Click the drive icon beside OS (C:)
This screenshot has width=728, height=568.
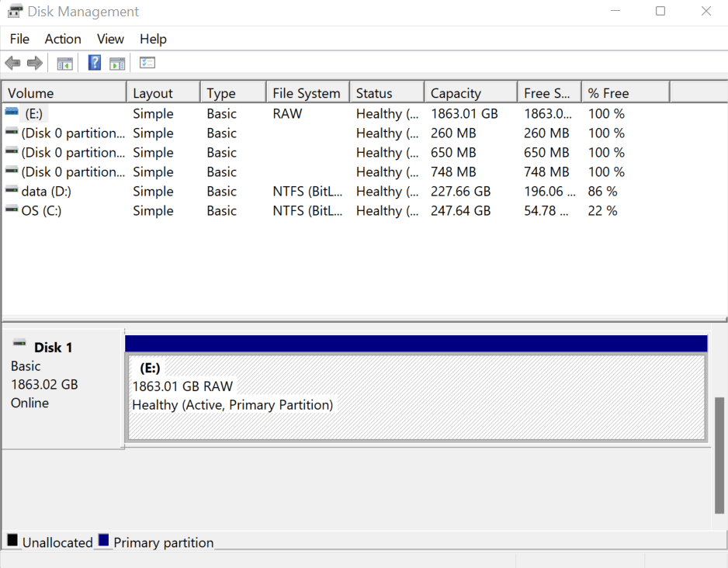click(12, 210)
